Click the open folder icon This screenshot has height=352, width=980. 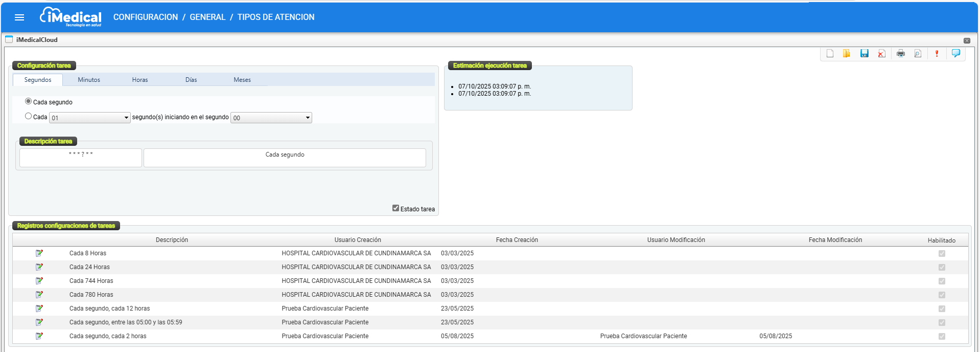click(847, 54)
